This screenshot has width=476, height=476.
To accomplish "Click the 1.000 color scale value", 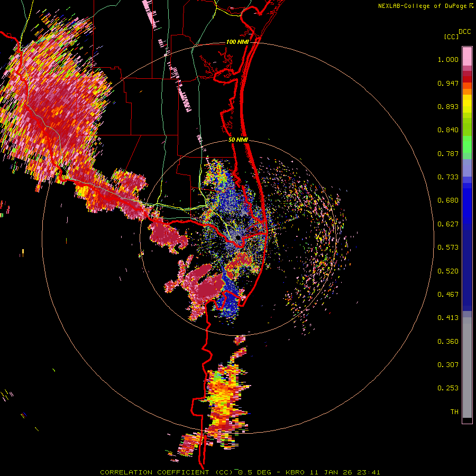I will click(x=448, y=59).
